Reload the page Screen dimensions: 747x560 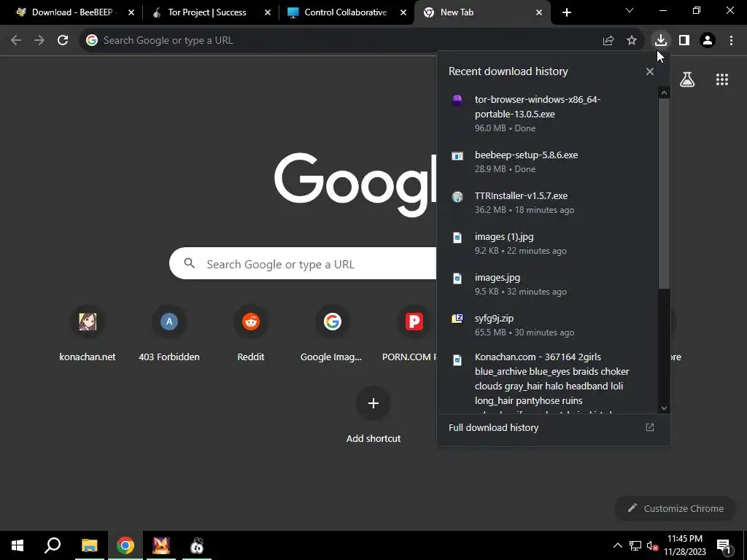pos(63,40)
